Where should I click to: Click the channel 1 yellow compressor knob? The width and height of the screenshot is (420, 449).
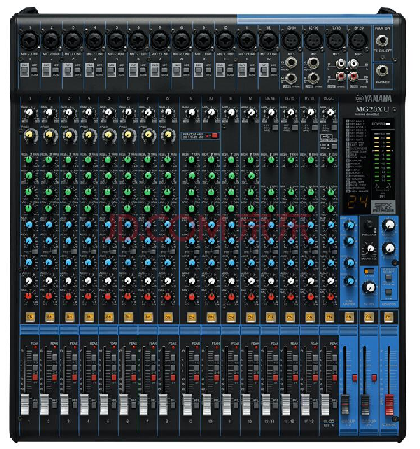pyautogui.click(x=29, y=135)
